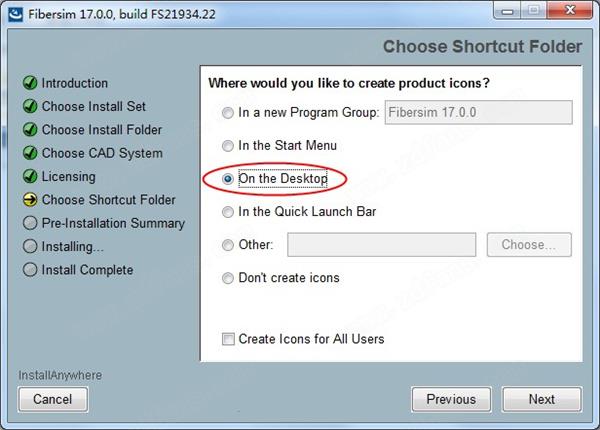Select the Other location radio button
The image size is (600, 430).
point(228,244)
